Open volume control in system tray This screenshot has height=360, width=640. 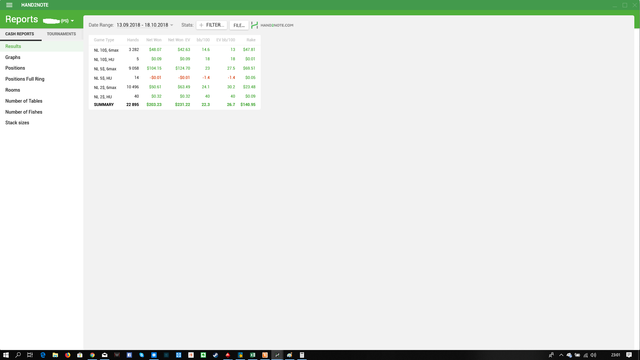point(593,355)
